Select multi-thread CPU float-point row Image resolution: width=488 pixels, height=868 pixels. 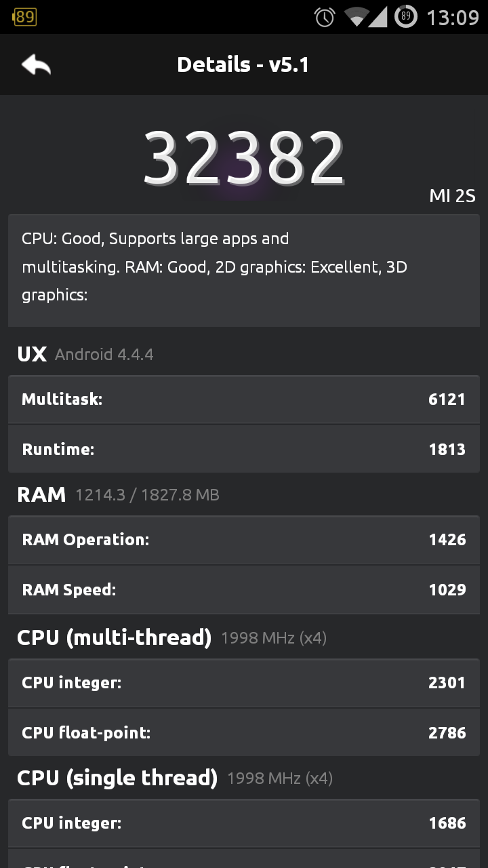[x=244, y=732]
